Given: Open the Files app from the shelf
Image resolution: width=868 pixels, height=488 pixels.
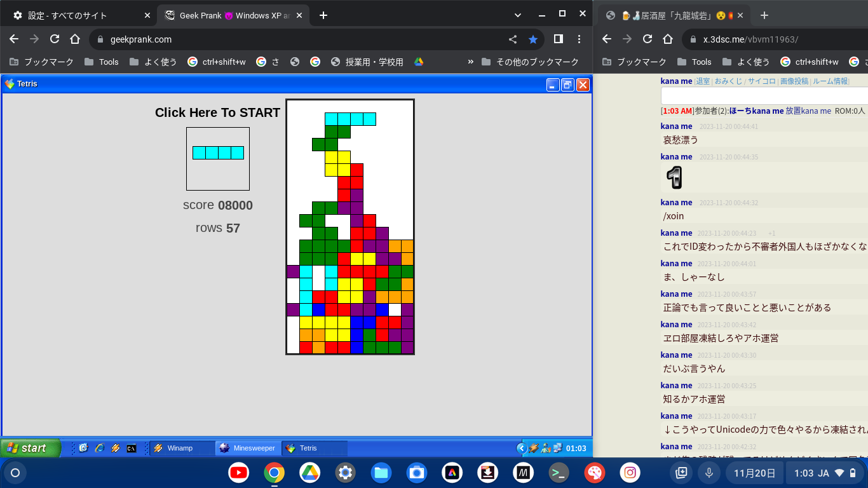Looking at the screenshot, I should tap(381, 473).
